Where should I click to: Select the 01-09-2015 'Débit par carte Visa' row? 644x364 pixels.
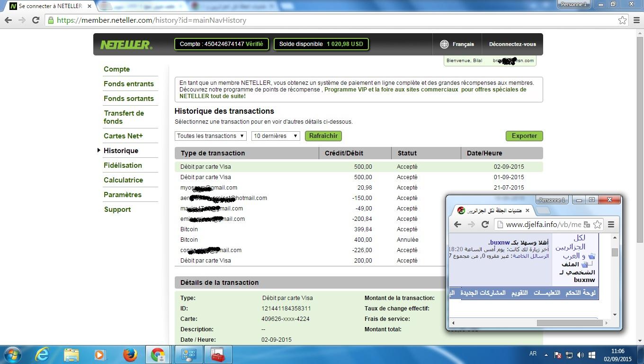click(x=358, y=177)
